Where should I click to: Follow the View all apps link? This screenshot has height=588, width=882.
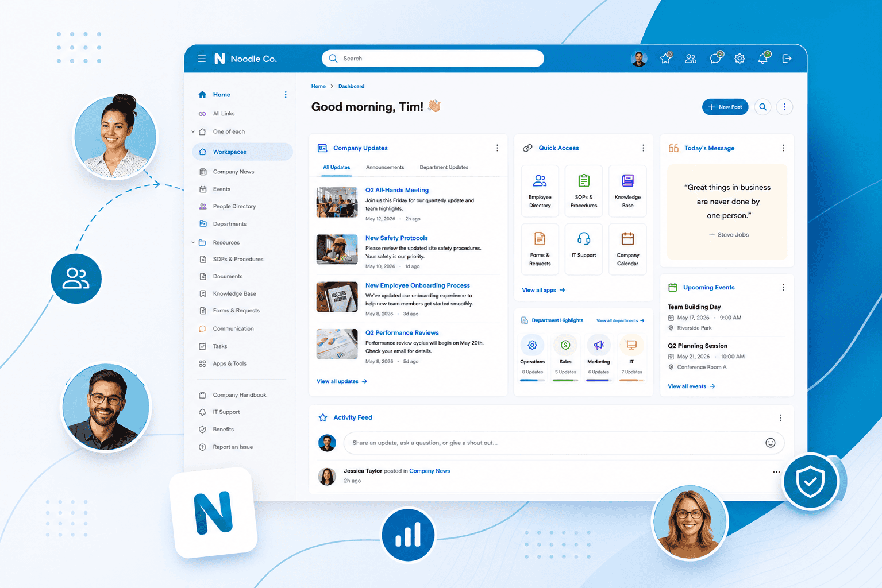(x=544, y=290)
